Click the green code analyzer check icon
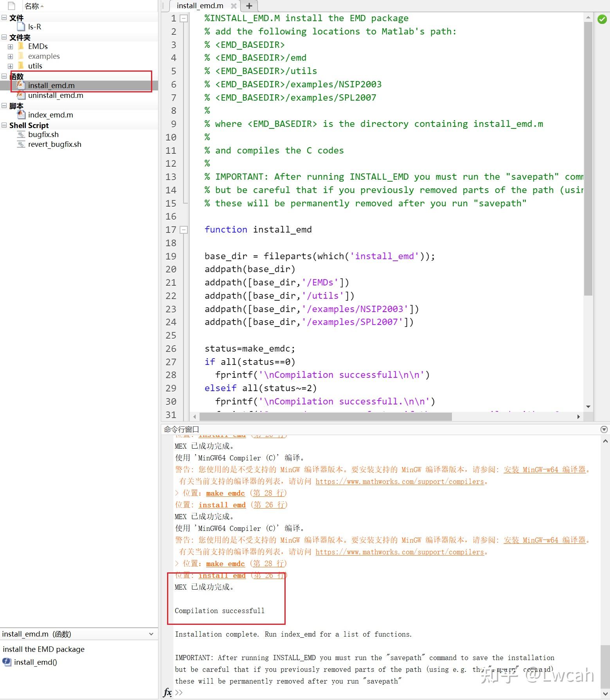The width and height of the screenshot is (610, 700). [x=602, y=19]
